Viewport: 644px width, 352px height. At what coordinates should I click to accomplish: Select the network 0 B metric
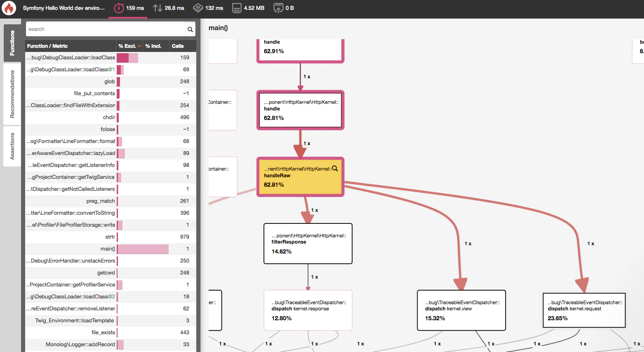point(284,8)
